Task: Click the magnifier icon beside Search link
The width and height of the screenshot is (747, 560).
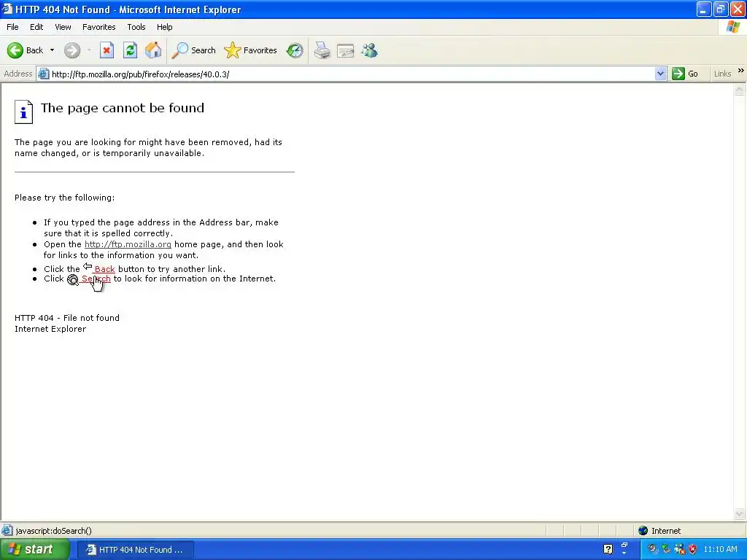Action: coord(72,280)
